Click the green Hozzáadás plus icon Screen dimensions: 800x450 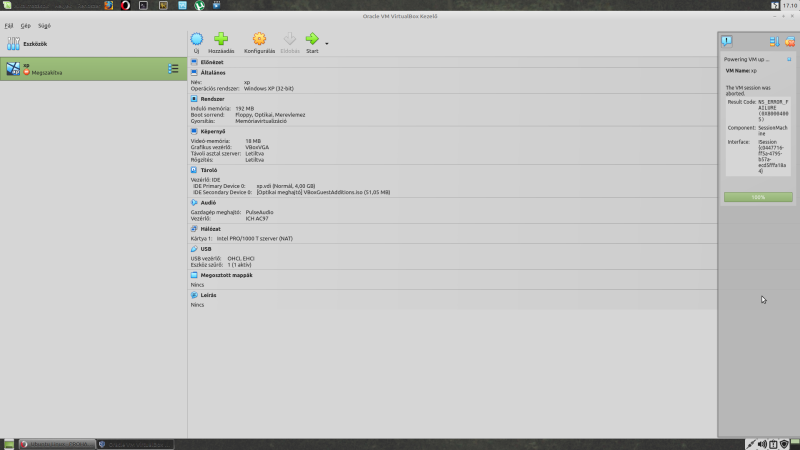[221, 39]
